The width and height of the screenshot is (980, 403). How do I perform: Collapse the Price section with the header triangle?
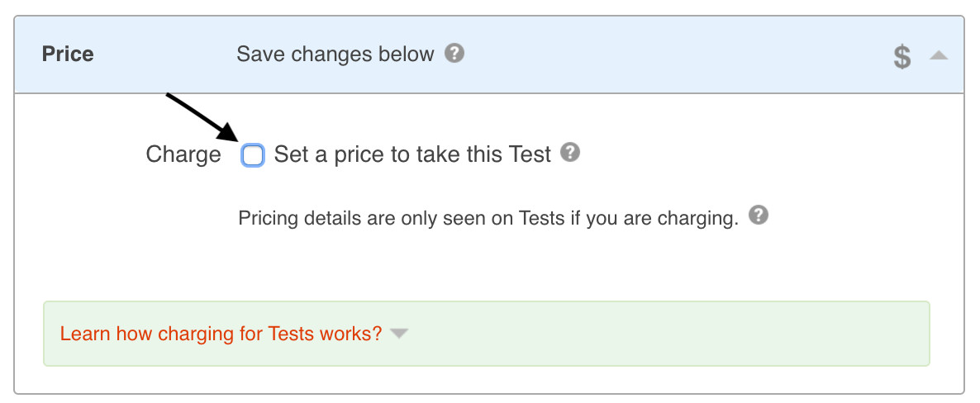938,55
